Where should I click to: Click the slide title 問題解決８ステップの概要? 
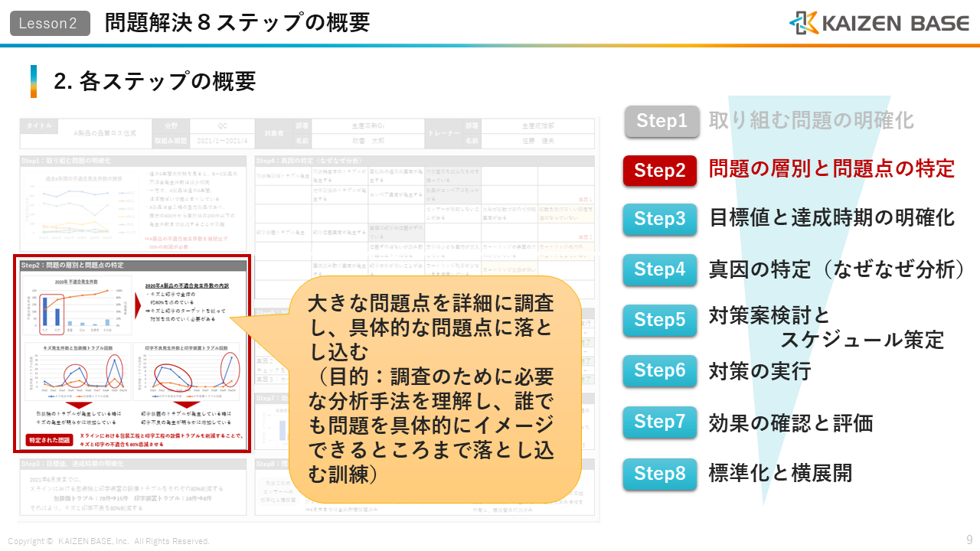coord(237,23)
